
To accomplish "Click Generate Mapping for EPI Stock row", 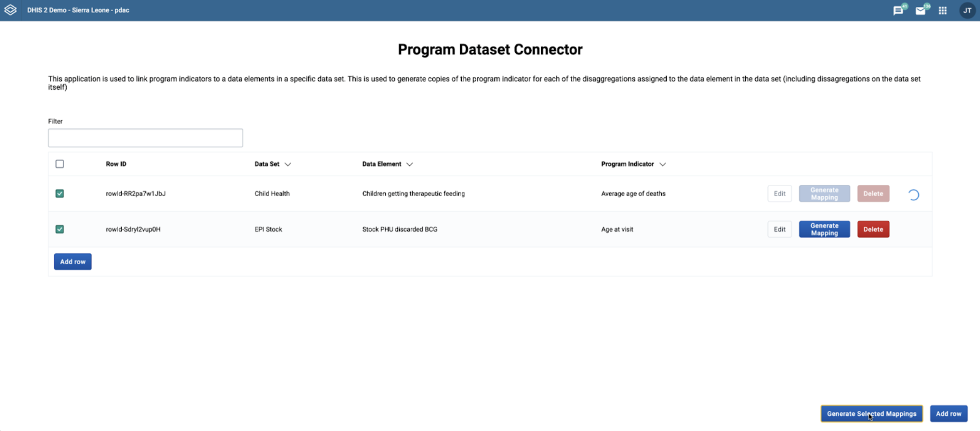I will tap(824, 229).
